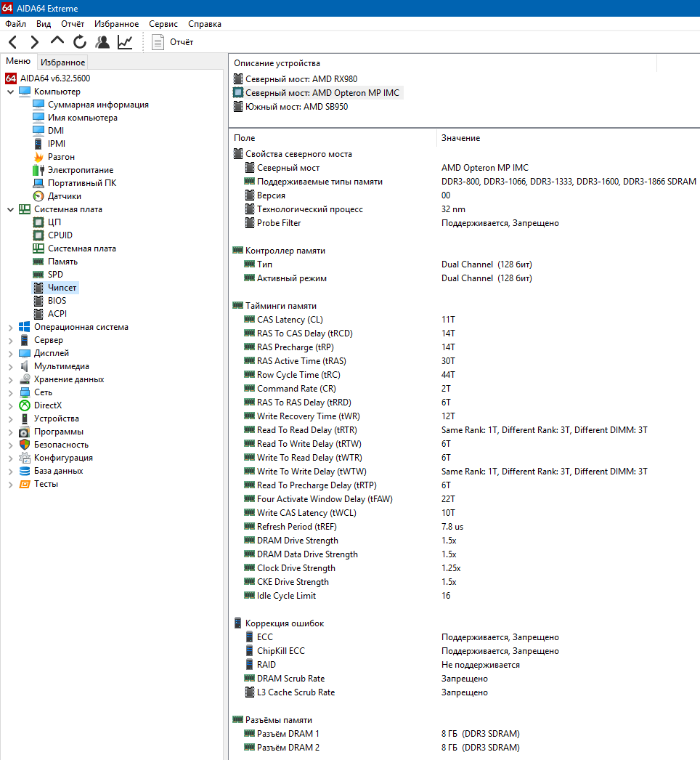Click the Безопасность shield icon
Screen dimensions: 700x760
coord(24,445)
